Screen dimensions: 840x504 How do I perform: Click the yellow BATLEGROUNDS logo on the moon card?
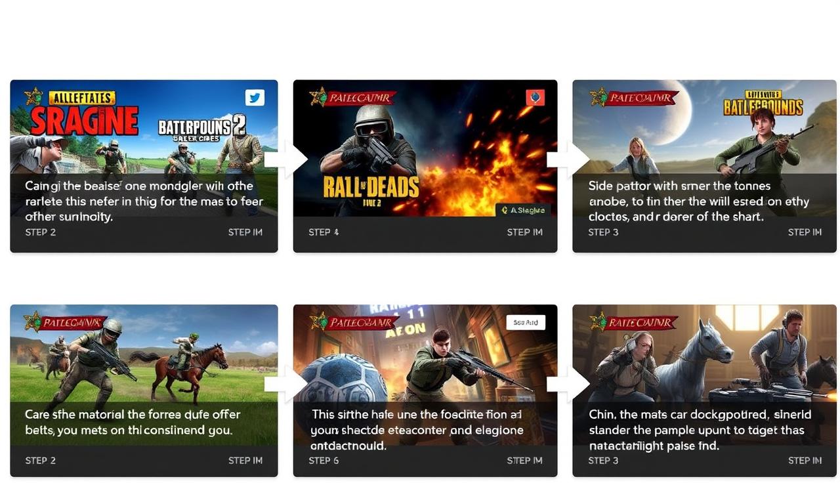coord(763,104)
